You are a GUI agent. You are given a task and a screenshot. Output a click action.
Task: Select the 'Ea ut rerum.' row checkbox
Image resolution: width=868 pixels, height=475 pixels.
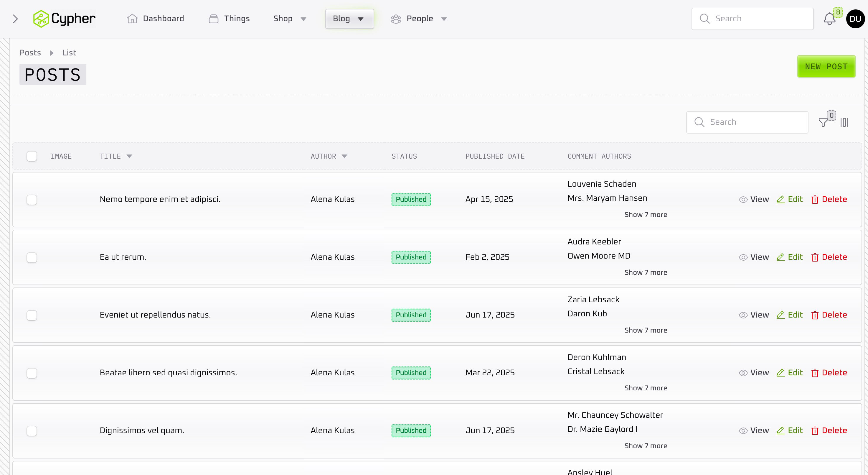point(32,258)
